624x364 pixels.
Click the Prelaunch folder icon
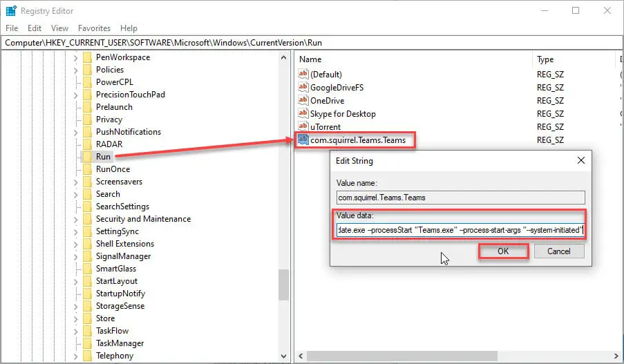[x=87, y=107]
